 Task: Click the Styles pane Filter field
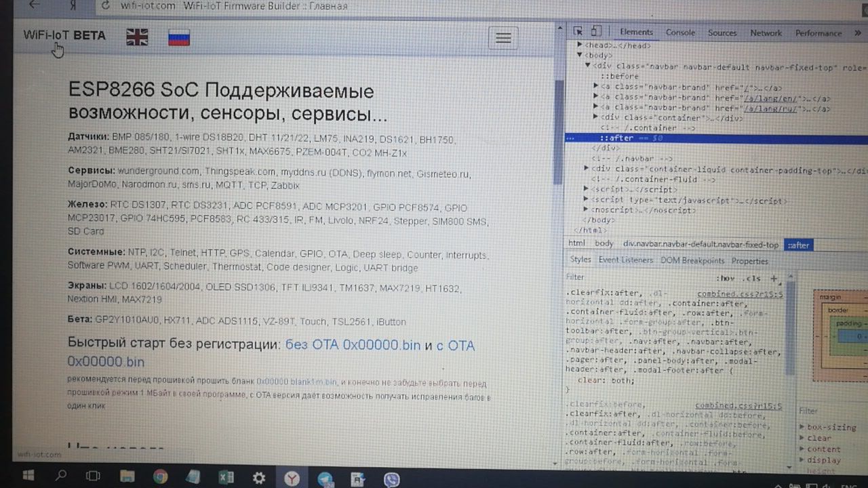pyautogui.click(x=637, y=277)
